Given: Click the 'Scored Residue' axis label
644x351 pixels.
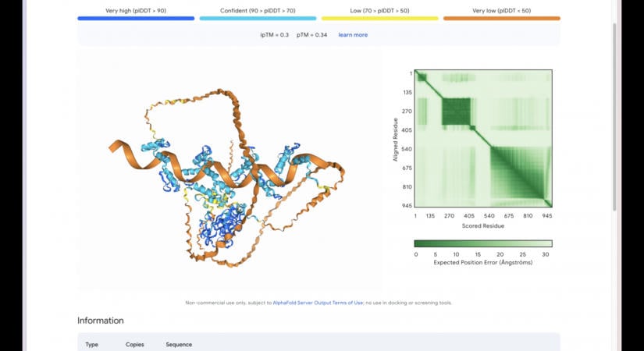Looking at the screenshot, I should 483,225.
